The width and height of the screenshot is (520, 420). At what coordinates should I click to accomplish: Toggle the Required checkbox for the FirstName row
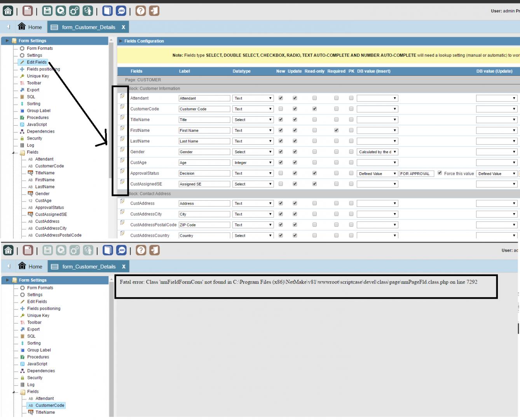point(337,130)
